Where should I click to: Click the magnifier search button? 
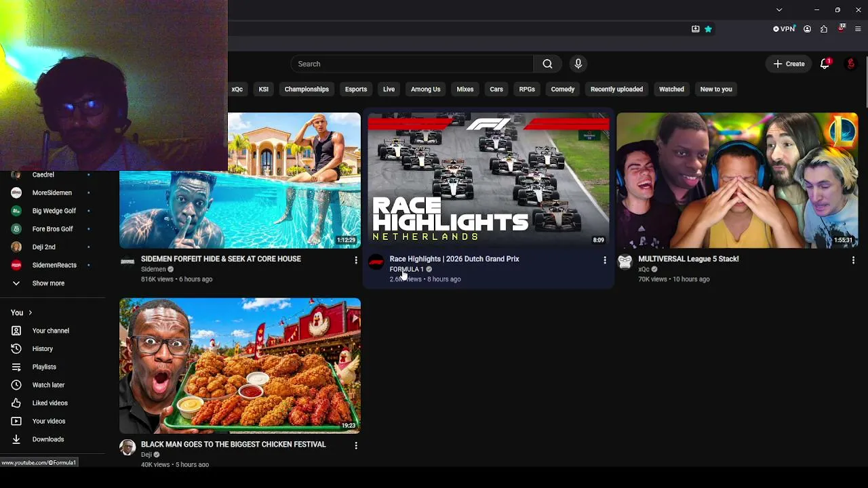pyautogui.click(x=547, y=64)
